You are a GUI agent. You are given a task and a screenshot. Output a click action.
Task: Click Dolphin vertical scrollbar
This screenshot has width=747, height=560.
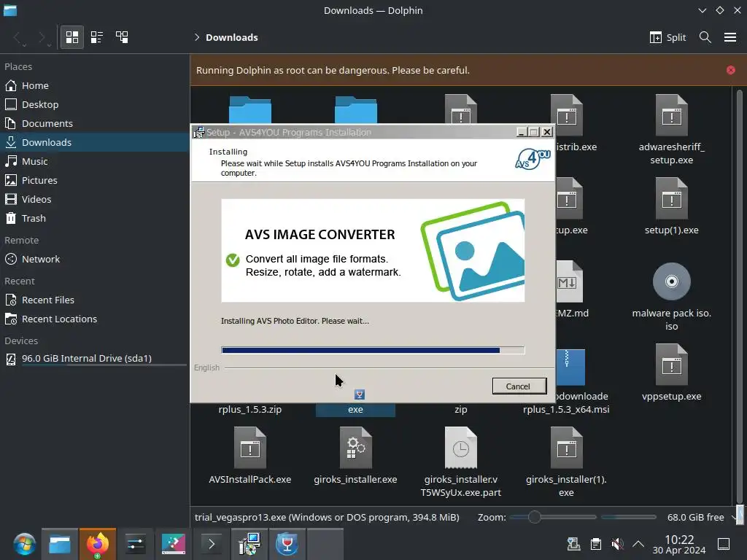point(739,295)
